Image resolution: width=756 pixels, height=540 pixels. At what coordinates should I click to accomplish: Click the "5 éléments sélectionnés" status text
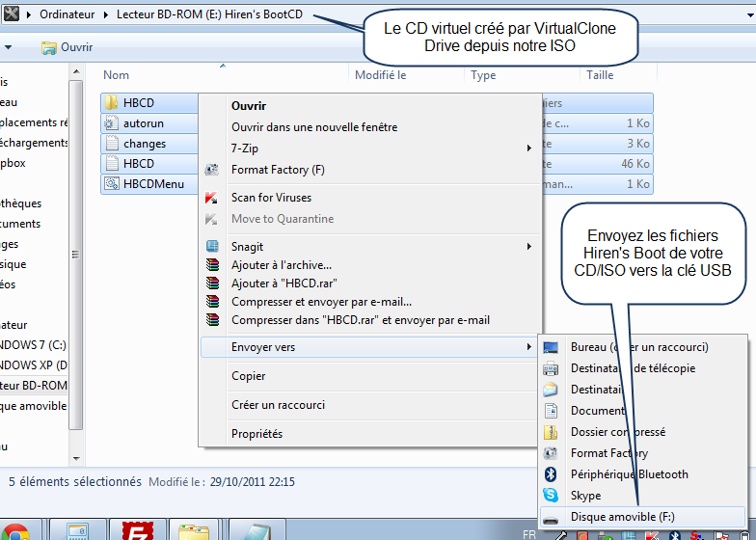pos(75,482)
